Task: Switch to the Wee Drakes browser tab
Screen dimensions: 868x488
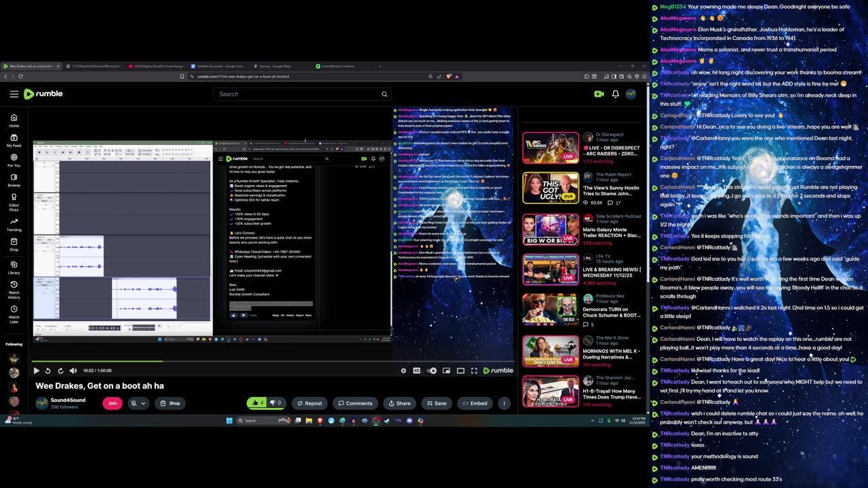Action: [x=31, y=66]
